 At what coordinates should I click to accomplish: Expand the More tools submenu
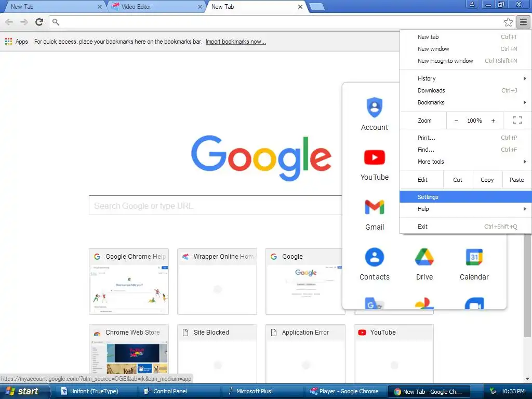465,162
